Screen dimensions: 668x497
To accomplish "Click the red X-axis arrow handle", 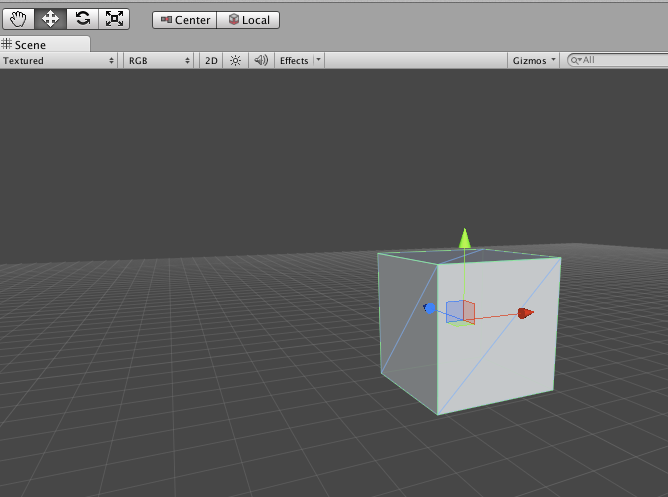I will pos(525,313).
